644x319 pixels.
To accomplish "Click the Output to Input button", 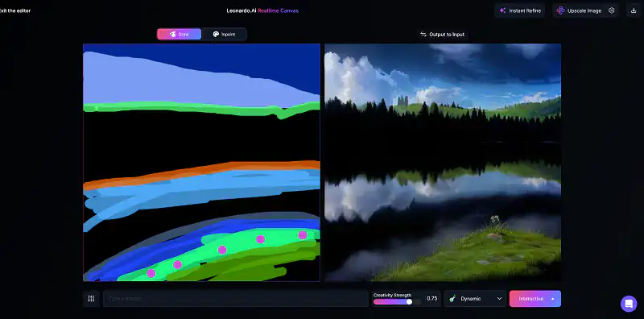I will pyautogui.click(x=442, y=35).
